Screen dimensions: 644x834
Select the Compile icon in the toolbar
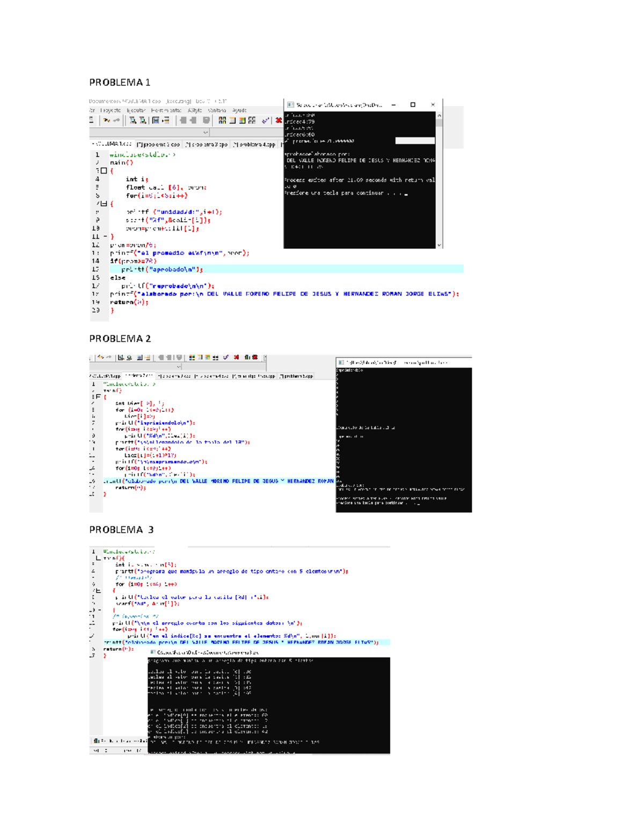pyautogui.click(x=221, y=121)
